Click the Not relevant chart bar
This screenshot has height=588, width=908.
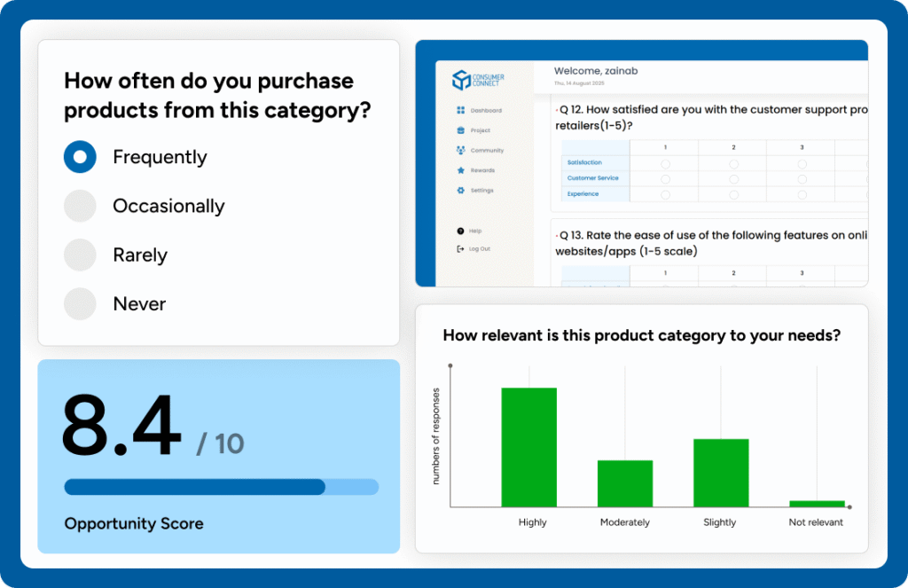tap(817, 504)
